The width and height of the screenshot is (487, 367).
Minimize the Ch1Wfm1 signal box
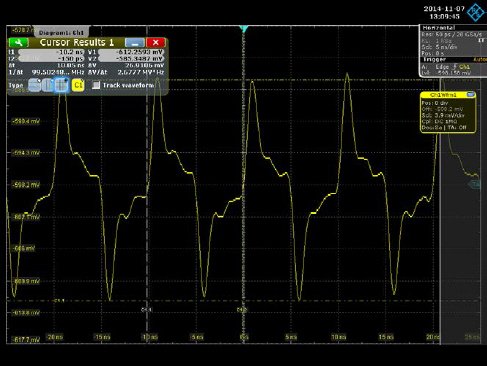tap(471, 95)
